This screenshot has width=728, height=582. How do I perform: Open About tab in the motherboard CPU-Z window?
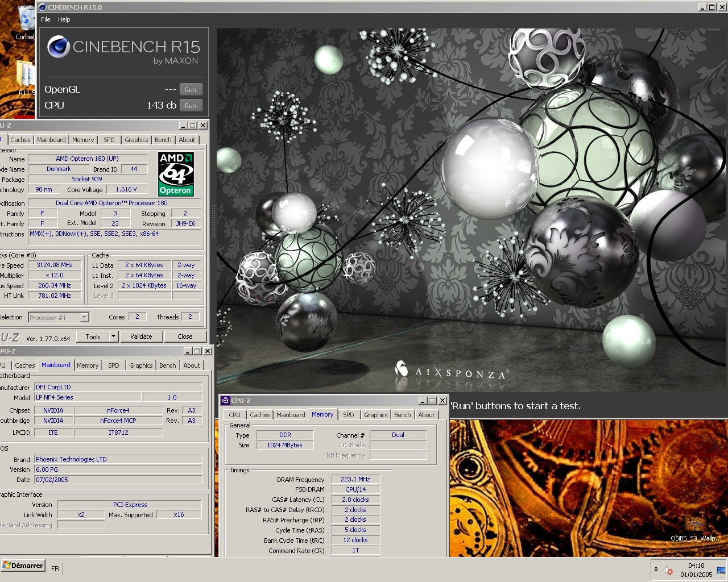tap(192, 365)
